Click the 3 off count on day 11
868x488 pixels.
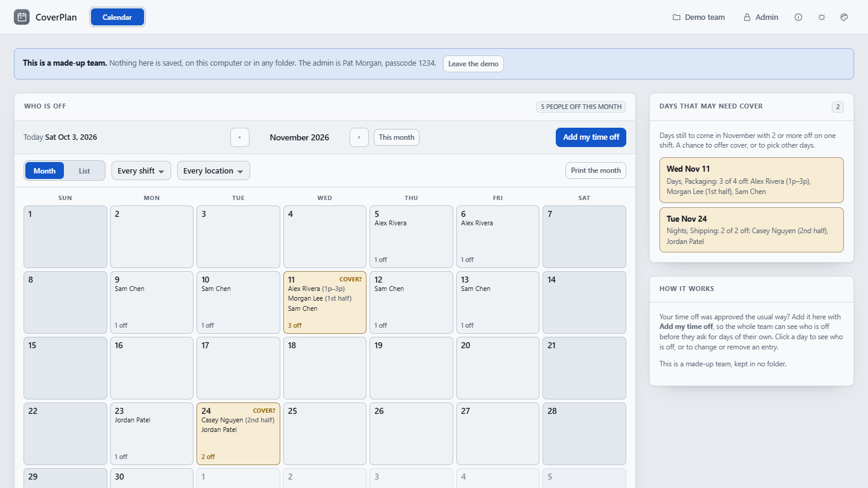point(295,325)
